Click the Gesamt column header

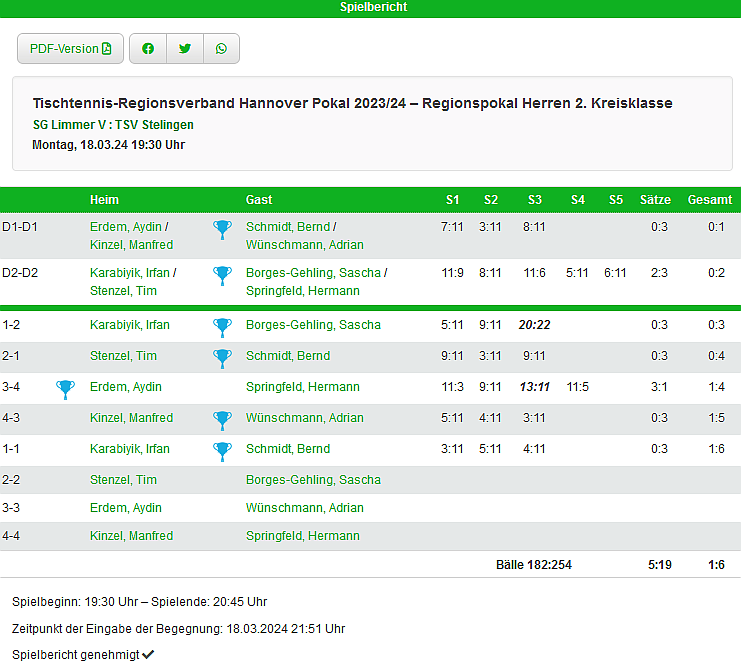(709, 200)
